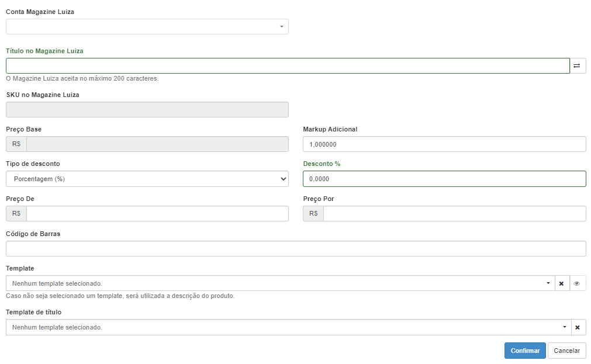Screen dimensions: 591x364
Task: Click the SKU no Magazine Luiza field
Action: click(x=147, y=110)
